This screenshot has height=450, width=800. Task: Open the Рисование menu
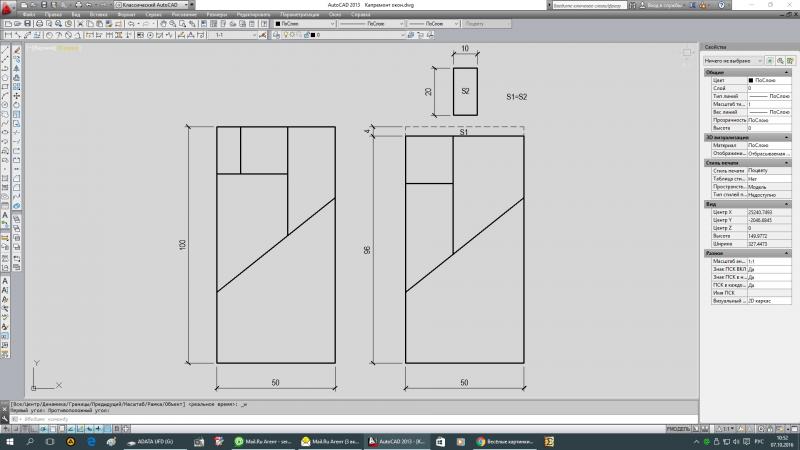click(x=184, y=14)
